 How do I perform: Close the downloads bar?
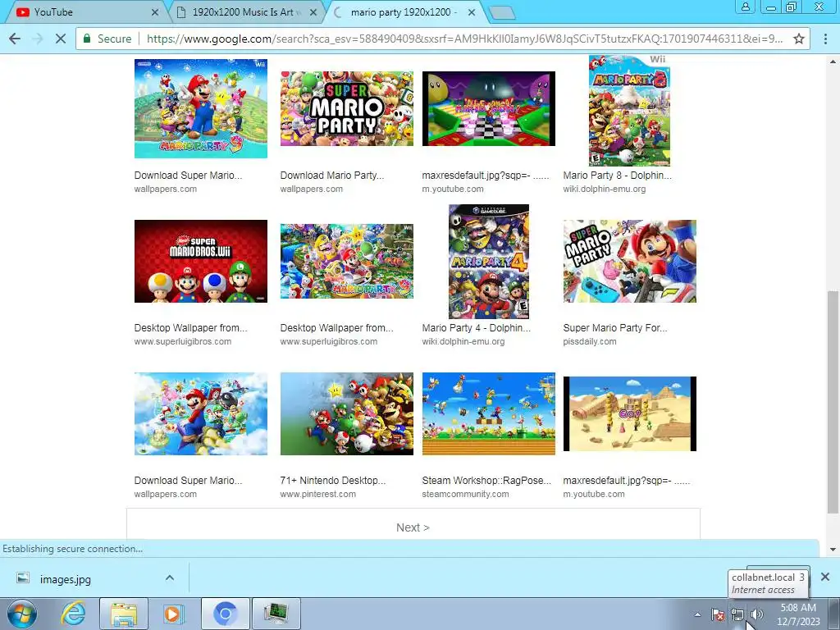825,577
